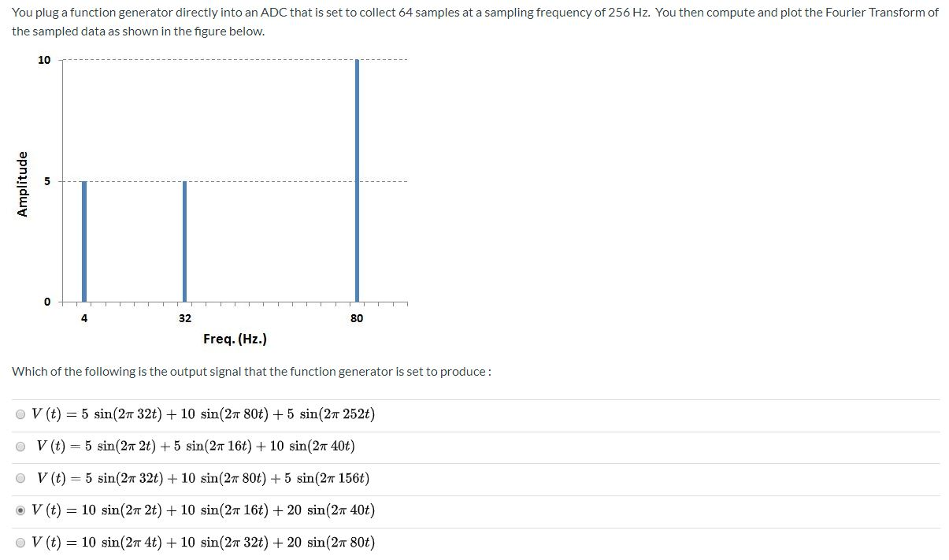Viewport: 949px width, 560px height.
Task: Click the 32 frequency tick label
Action: tap(184, 318)
